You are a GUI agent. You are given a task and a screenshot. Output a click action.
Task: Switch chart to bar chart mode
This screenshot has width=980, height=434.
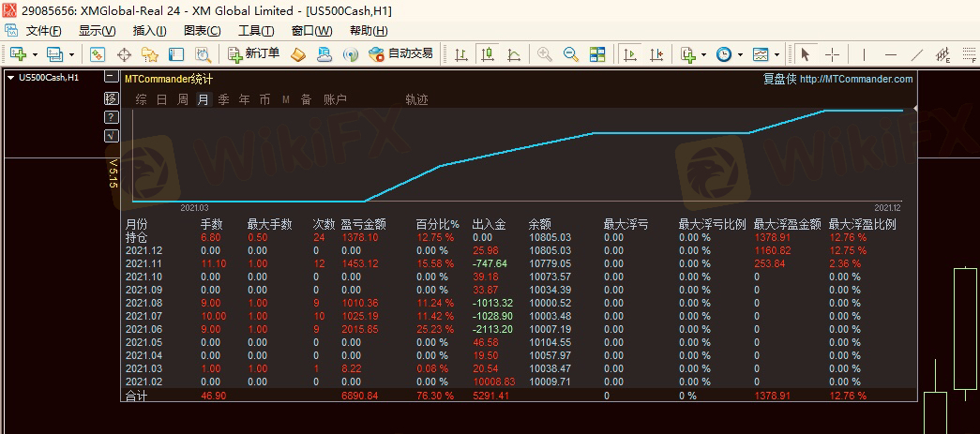coord(460,54)
